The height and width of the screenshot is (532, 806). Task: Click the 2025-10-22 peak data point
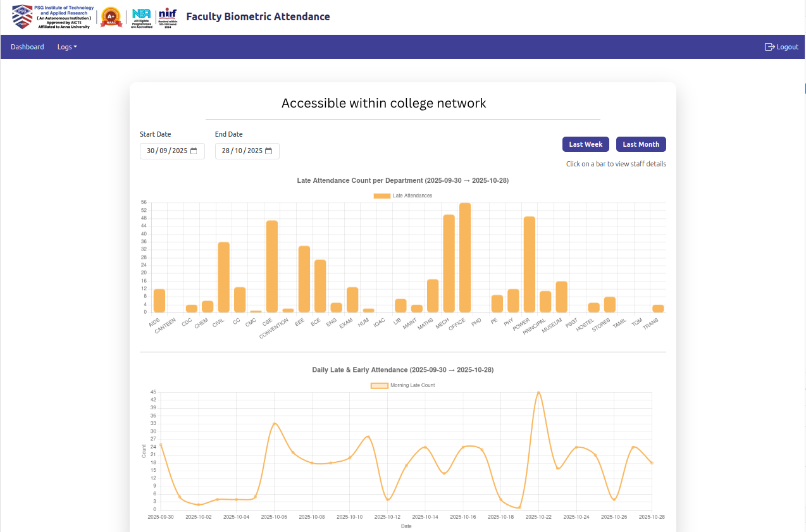538,393
